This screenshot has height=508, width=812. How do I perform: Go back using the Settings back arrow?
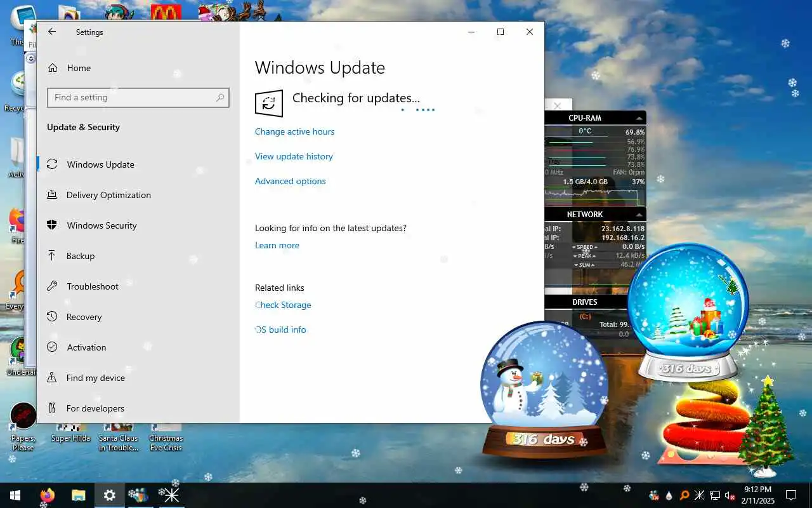(x=52, y=32)
